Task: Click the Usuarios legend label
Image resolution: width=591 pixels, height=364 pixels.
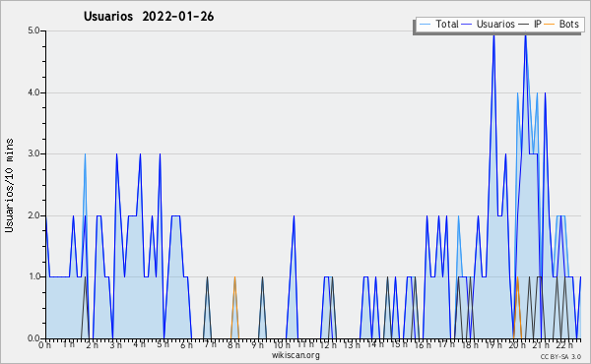Action: click(x=495, y=24)
